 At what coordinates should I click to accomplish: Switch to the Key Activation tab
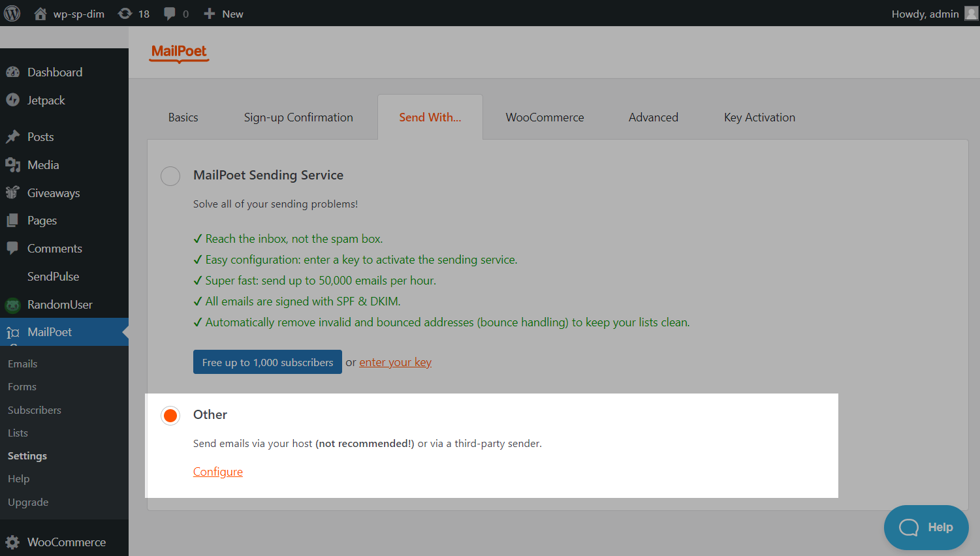pos(759,117)
